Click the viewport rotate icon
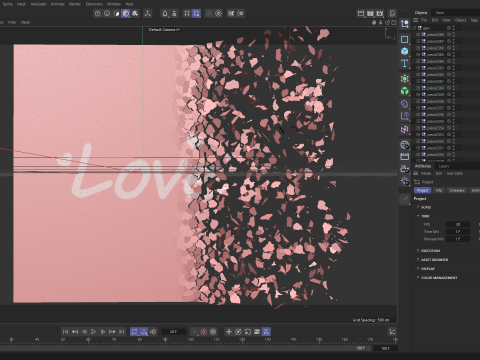Screen dimensions: 480x360 (x=387, y=22)
